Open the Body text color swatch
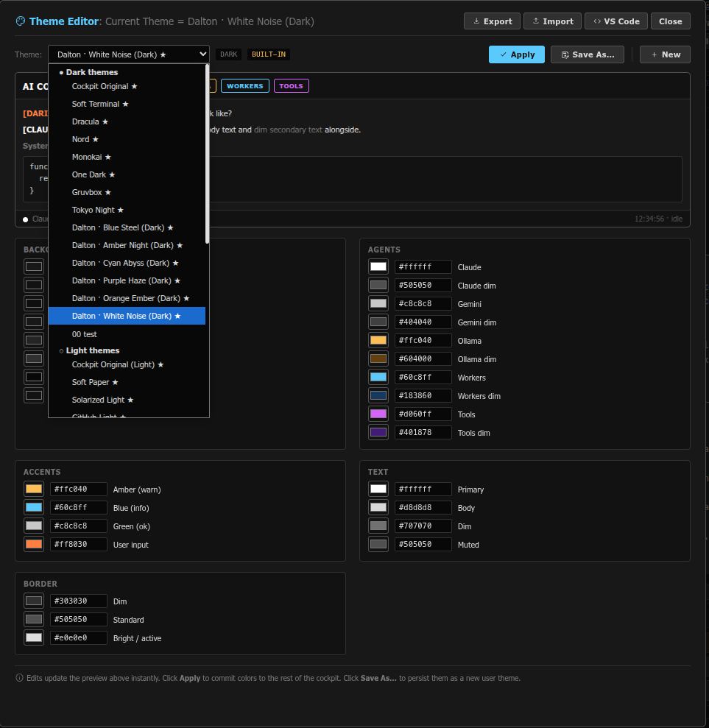 coord(378,507)
